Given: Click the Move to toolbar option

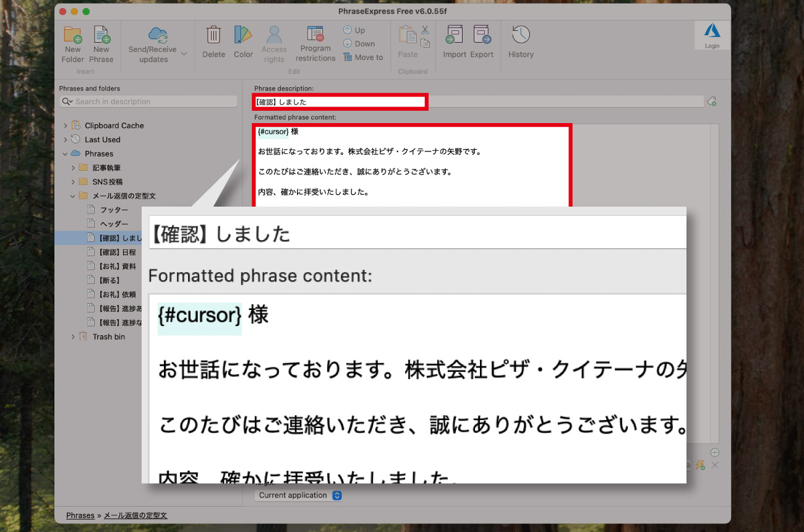Looking at the screenshot, I should (x=362, y=57).
